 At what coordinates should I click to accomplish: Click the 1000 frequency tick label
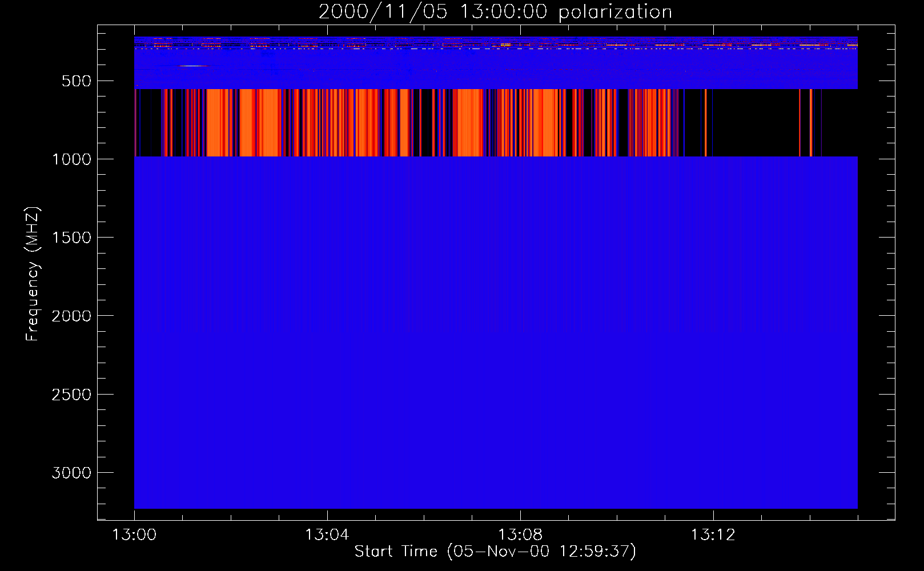coord(71,159)
